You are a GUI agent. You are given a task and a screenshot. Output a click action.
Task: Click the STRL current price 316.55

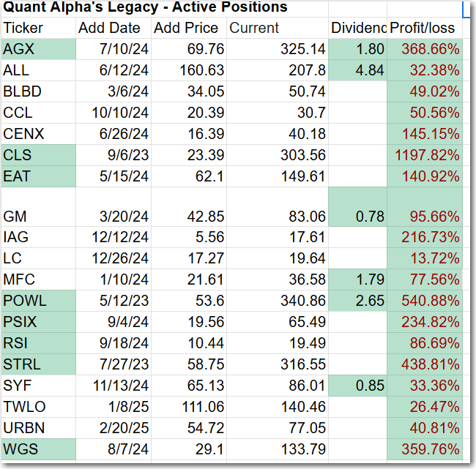tap(278, 365)
